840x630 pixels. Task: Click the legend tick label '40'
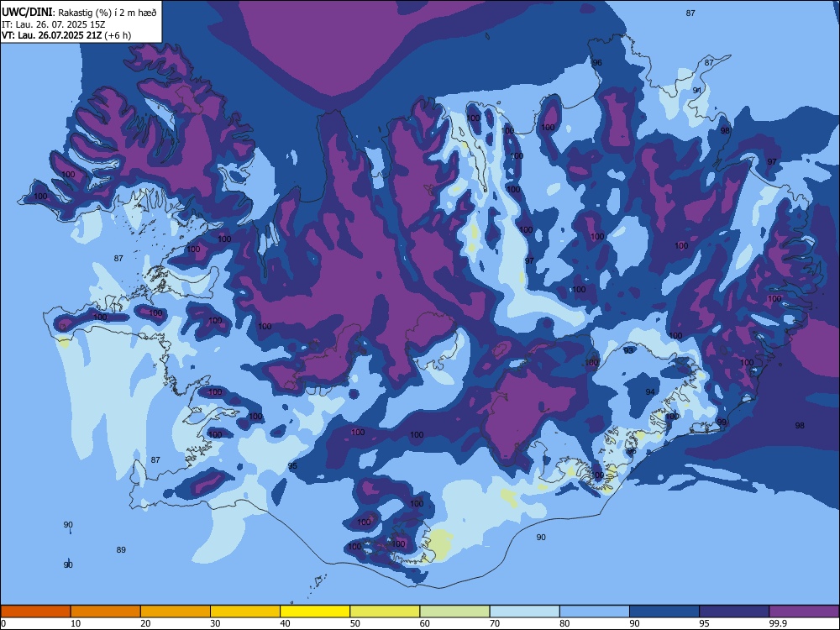(286, 623)
